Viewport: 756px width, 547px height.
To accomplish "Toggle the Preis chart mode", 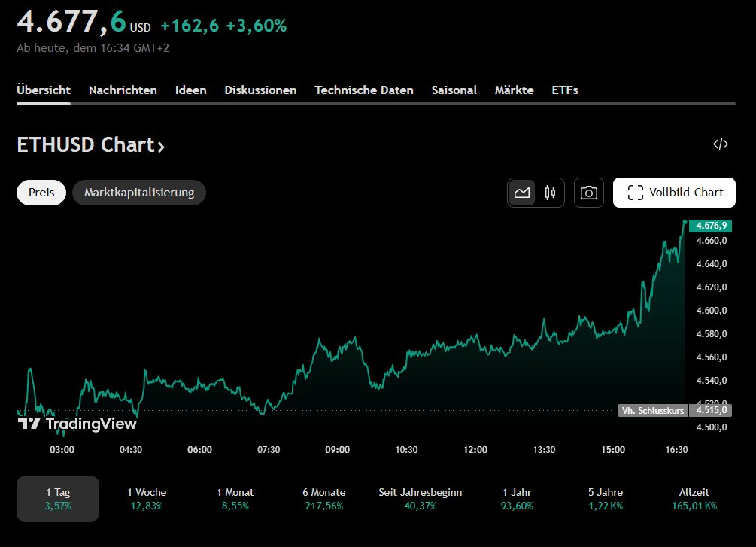I will tap(41, 192).
